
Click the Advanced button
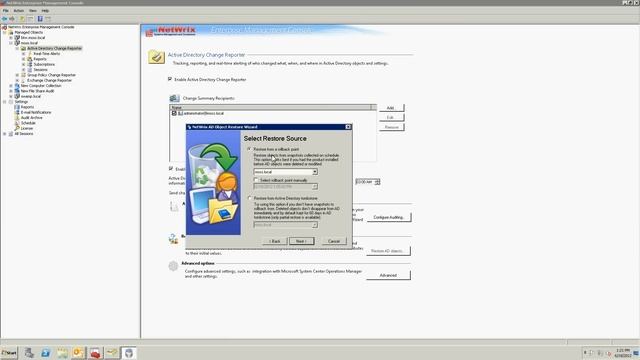coord(388,275)
